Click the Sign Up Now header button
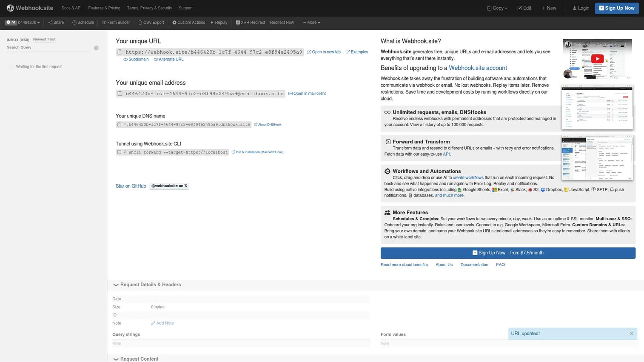Screen dimensions: 644x362 coord(617,8)
